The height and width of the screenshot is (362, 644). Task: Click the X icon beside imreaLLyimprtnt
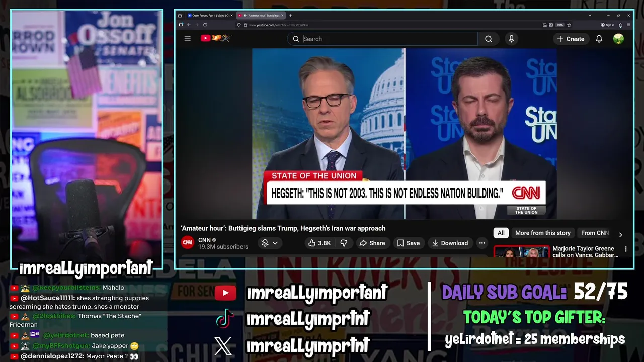223,346
